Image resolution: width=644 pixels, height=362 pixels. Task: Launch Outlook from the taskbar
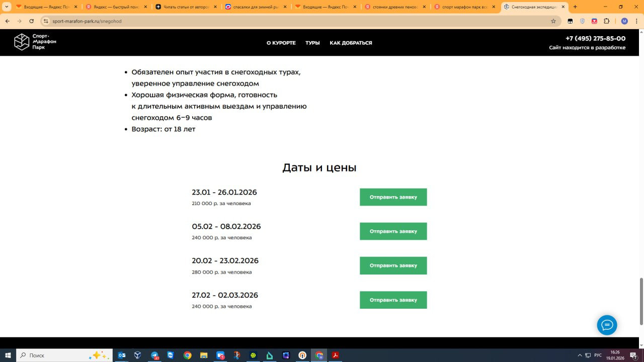pos(122,355)
